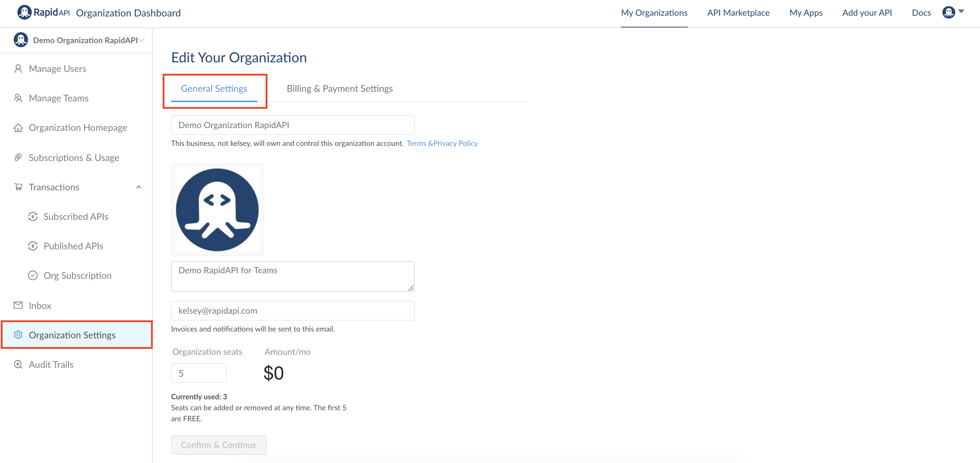Switch to Billing & Payment Settings tab
The image size is (980, 463).
click(x=339, y=89)
